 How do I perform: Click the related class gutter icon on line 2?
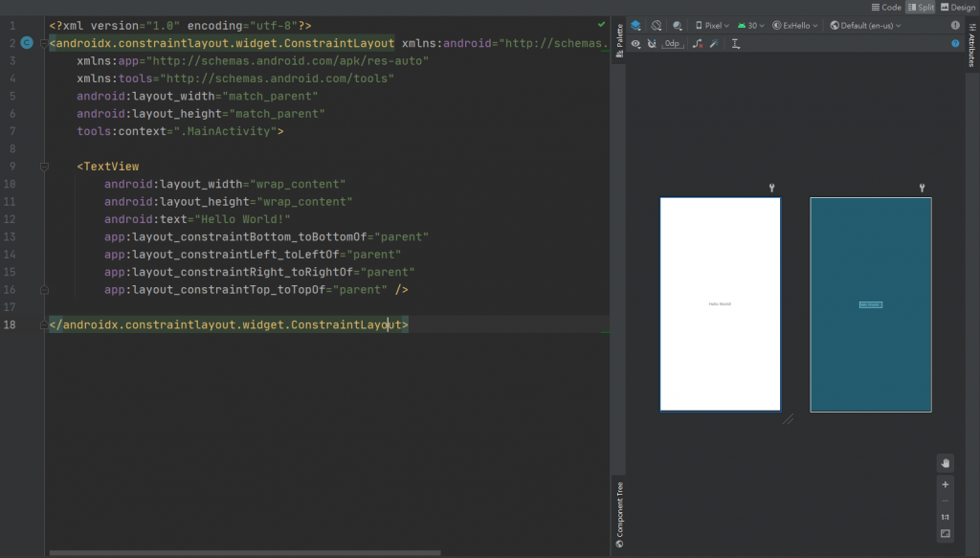click(27, 43)
